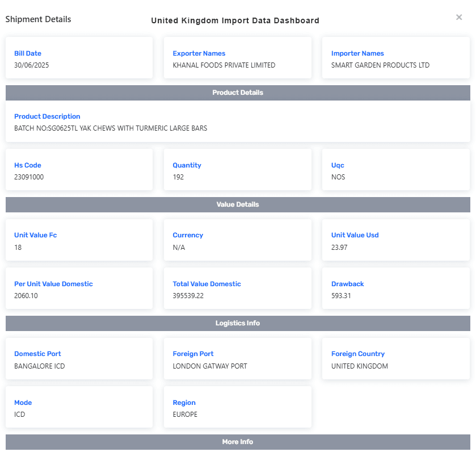Image resolution: width=476 pixels, height=456 pixels.
Task: Click the Foreign Port label
Action: (x=193, y=354)
